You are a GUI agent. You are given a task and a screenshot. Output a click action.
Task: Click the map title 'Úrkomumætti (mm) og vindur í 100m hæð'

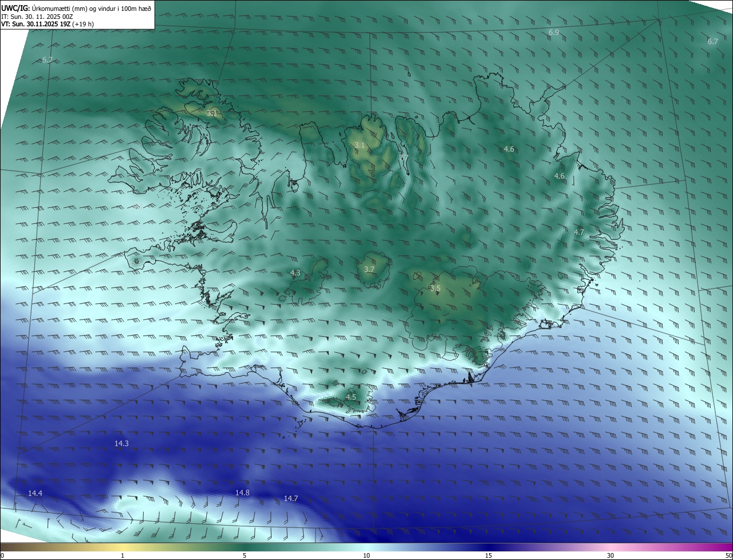[x=91, y=8]
